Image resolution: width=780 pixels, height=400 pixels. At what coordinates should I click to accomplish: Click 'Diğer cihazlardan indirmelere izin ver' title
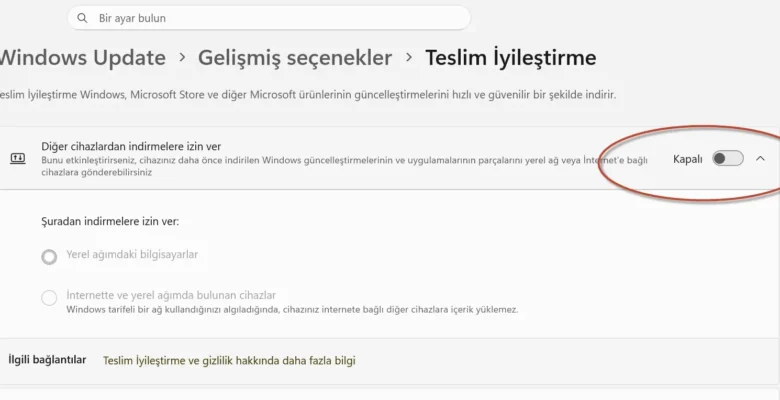pyautogui.click(x=131, y=147)
